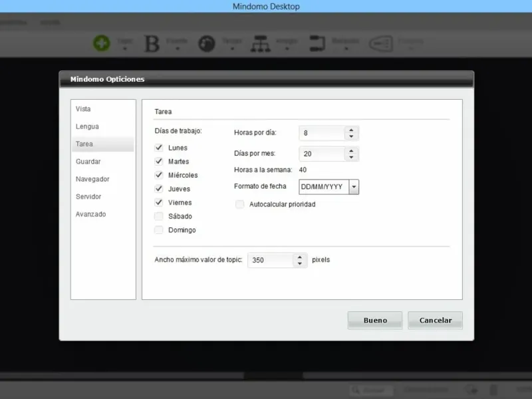Disable Viernes as a working day
Viewport: 532px width, 399px height.
(x=159, y=203)
